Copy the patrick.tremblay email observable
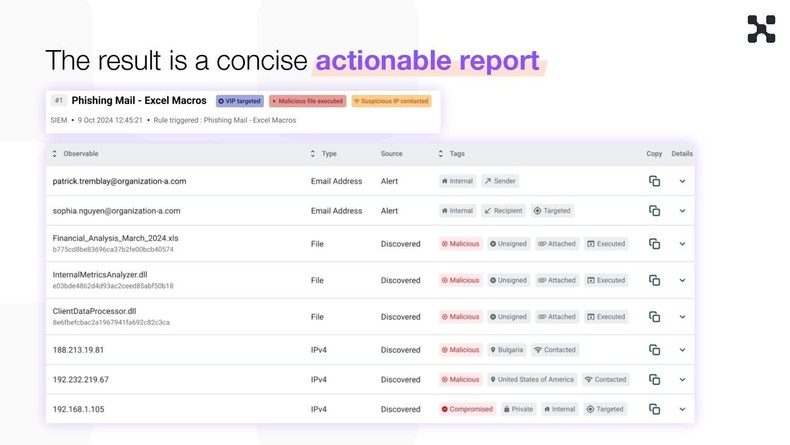The image size is (790, 445). 654,181
